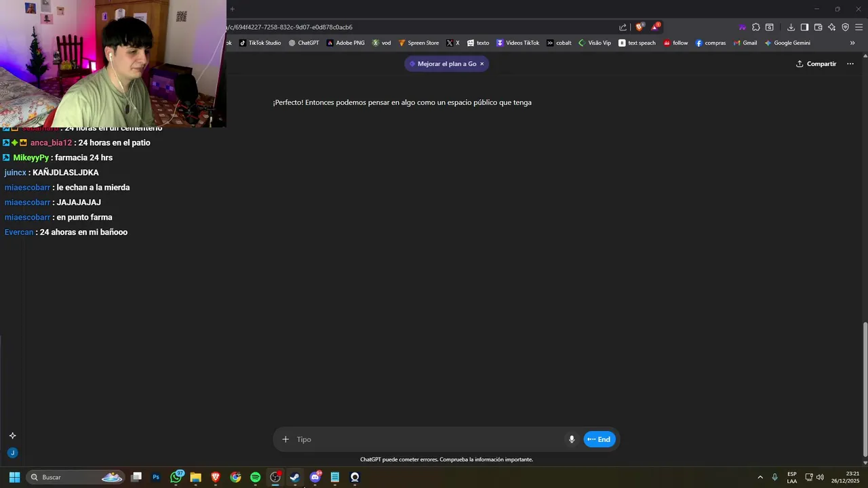Click the page vertical scrollbar
868x488 pixels.
pyautogui.click(x=865, y=390)
